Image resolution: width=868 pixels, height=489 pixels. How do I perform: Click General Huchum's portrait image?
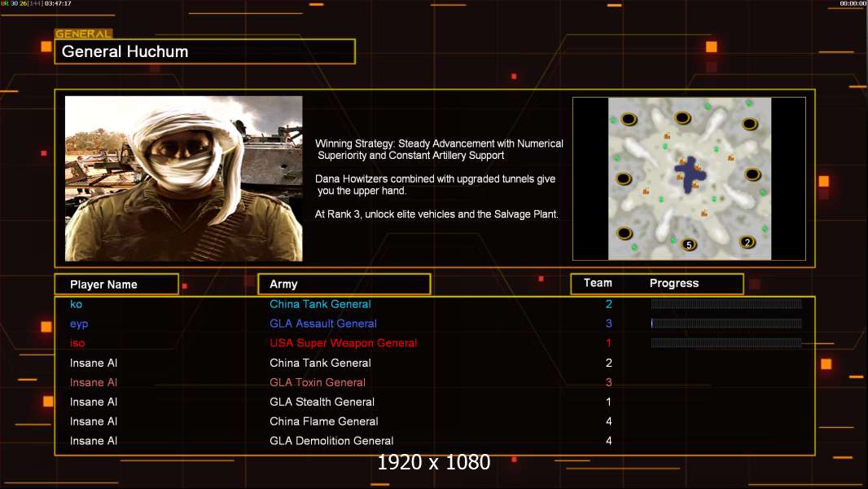click(x=184, y=178)
